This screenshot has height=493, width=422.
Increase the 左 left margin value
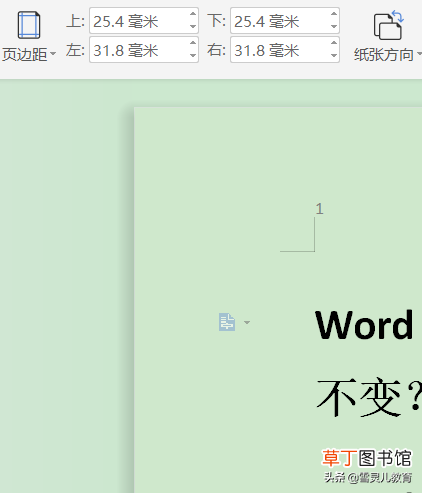point(193,43)
